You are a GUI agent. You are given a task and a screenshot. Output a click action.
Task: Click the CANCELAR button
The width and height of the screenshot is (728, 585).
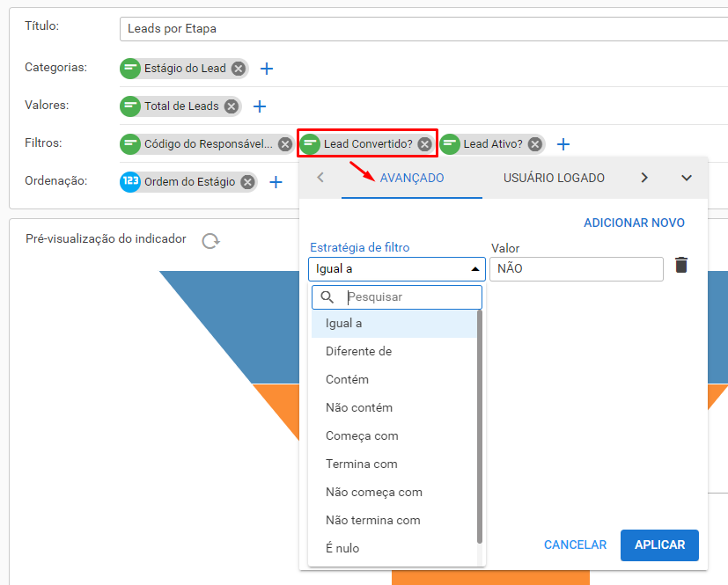pos(575,545)
